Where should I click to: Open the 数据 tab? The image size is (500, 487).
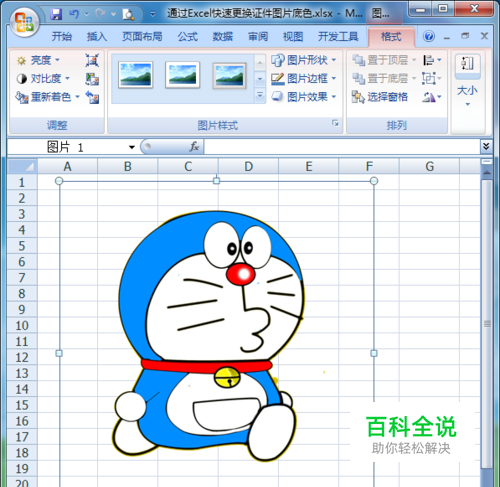point(223,36)
